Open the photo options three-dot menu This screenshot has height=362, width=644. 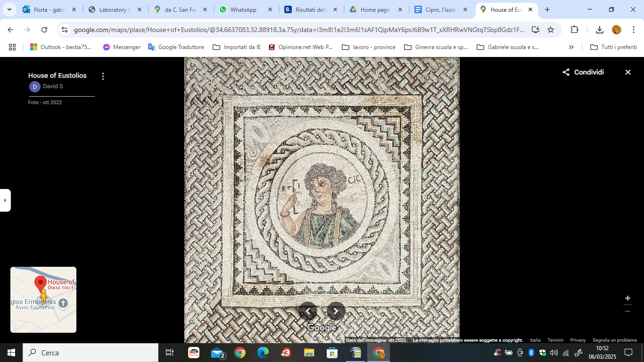click(103, 76)
